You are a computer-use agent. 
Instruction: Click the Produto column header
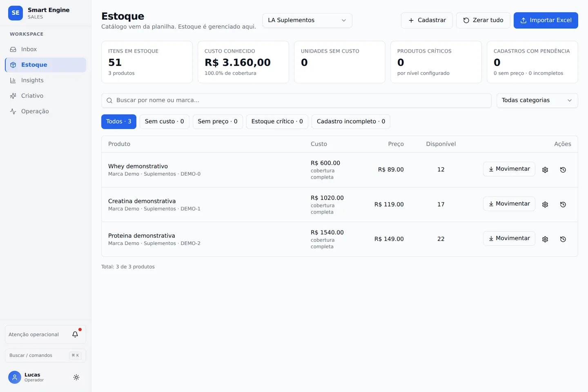pos(119,144)
